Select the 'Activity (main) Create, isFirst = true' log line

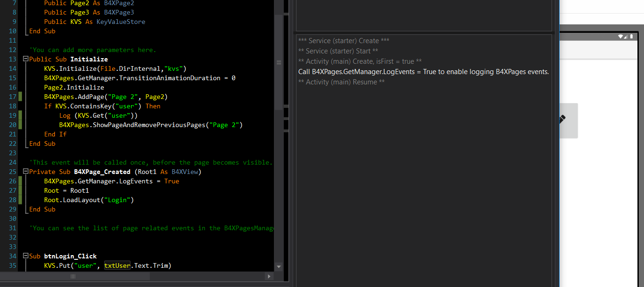360,61
